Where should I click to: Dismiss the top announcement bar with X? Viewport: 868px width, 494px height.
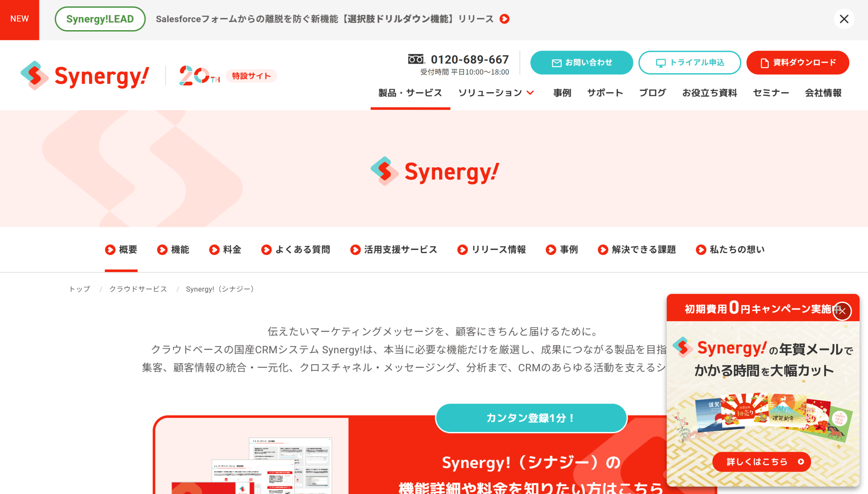coord(844,19)
